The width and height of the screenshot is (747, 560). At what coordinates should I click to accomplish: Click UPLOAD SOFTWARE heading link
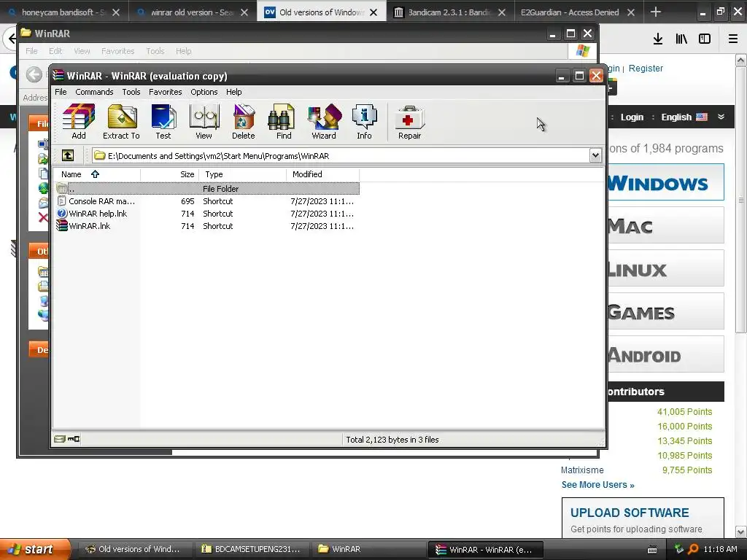(630, 513)
